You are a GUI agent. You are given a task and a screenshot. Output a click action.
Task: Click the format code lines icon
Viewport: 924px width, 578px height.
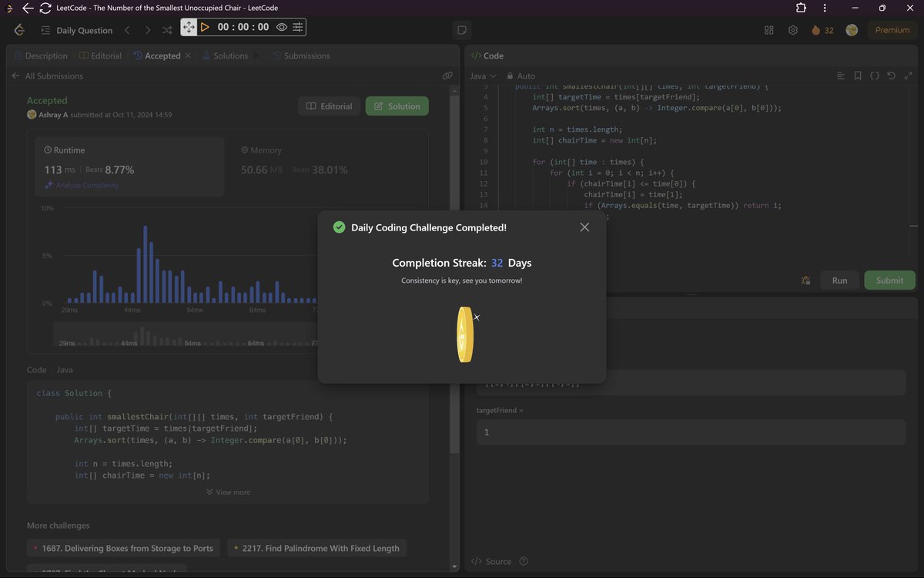tap(841, 76)
